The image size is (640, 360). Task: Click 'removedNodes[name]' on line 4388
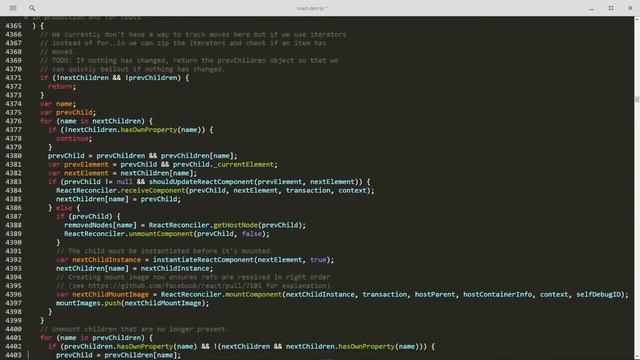pos(100,225)
